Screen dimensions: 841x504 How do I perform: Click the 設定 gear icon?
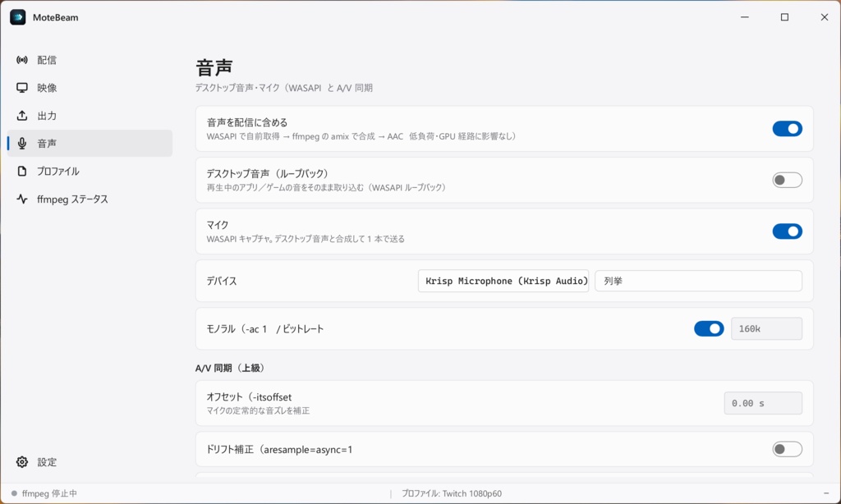[22, 462]
